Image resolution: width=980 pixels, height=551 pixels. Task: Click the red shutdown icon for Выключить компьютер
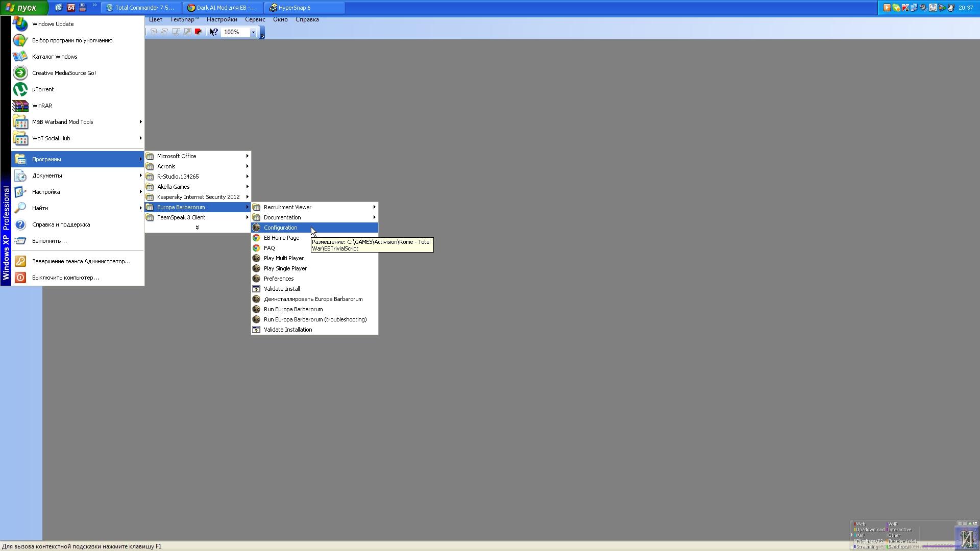(20, 278)
